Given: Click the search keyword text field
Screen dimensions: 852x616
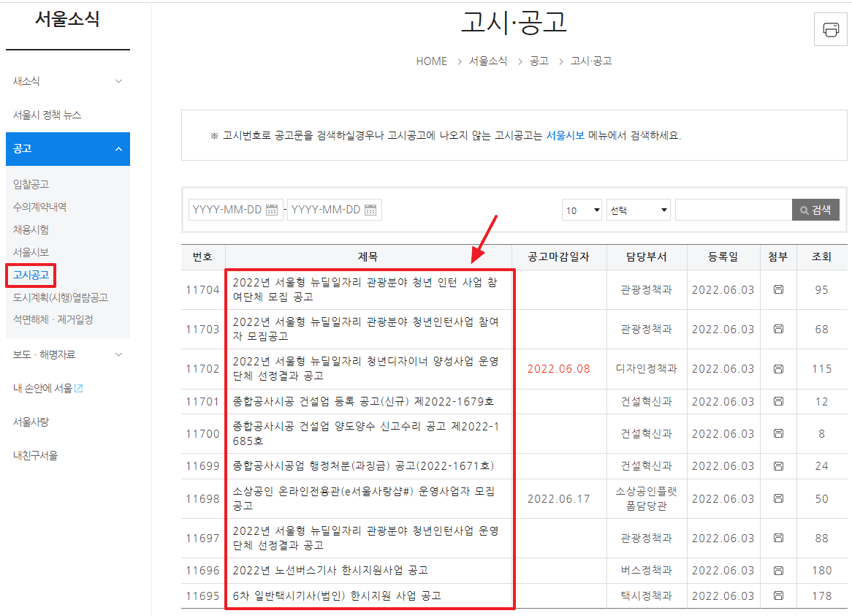Looking at the screenshot, I should [x=734, y=210].
